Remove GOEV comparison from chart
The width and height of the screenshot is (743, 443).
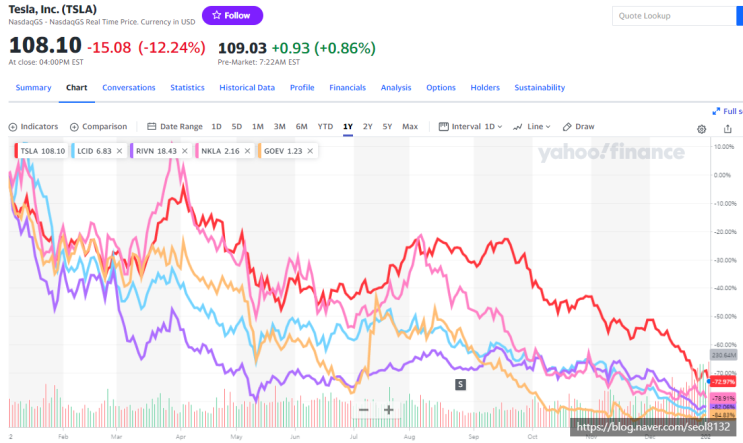(310, 151)
